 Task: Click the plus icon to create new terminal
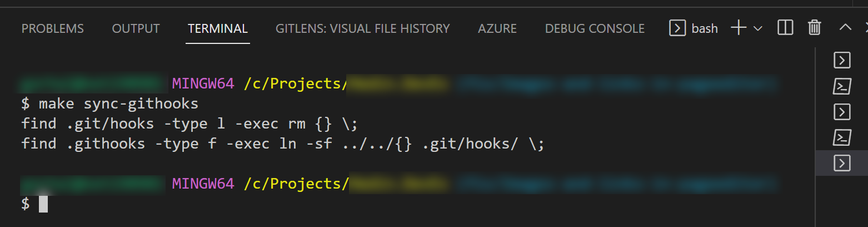tap(738, 28)
